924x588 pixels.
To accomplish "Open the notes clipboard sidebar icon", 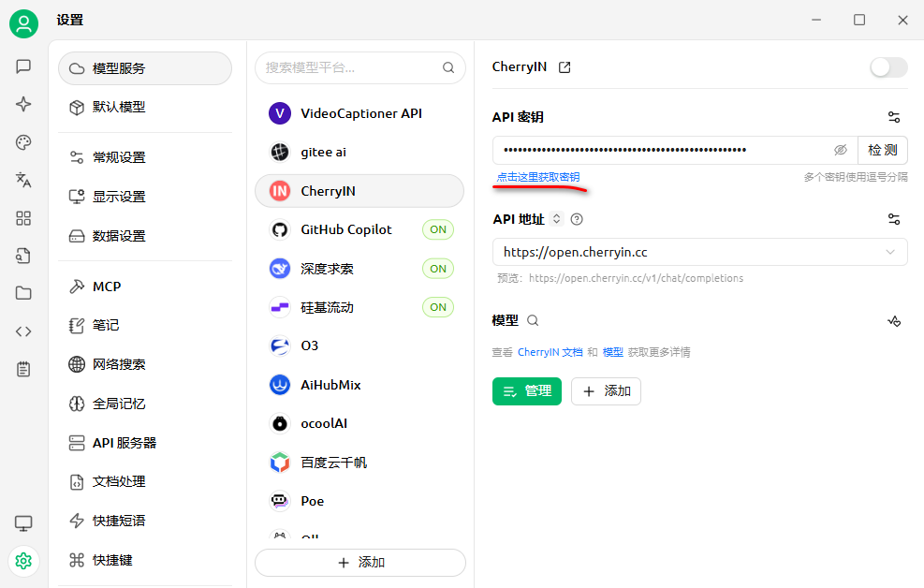I will coord(23,370).
